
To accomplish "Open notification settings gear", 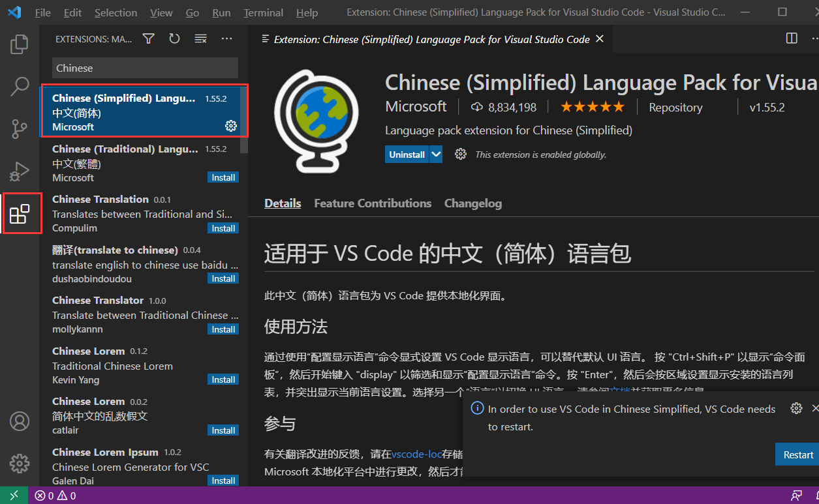I will [796, 409].
